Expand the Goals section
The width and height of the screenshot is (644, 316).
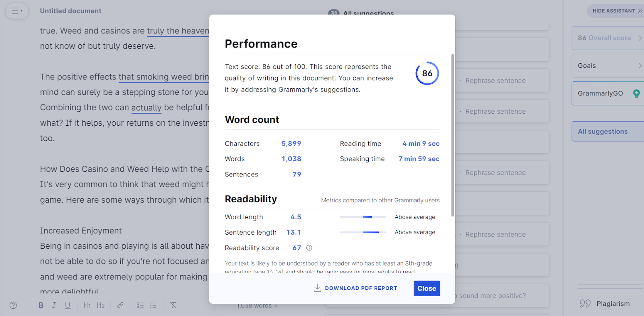tap(608, 66)
